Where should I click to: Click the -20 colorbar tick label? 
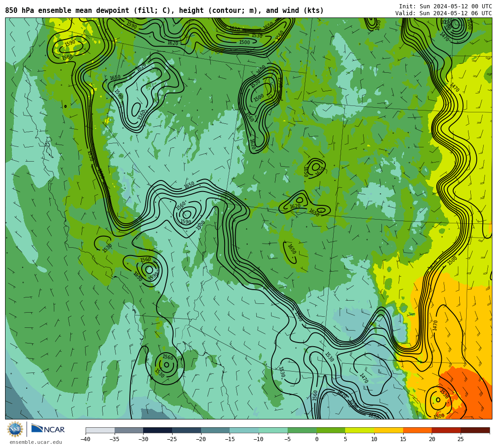pos(201,439)
